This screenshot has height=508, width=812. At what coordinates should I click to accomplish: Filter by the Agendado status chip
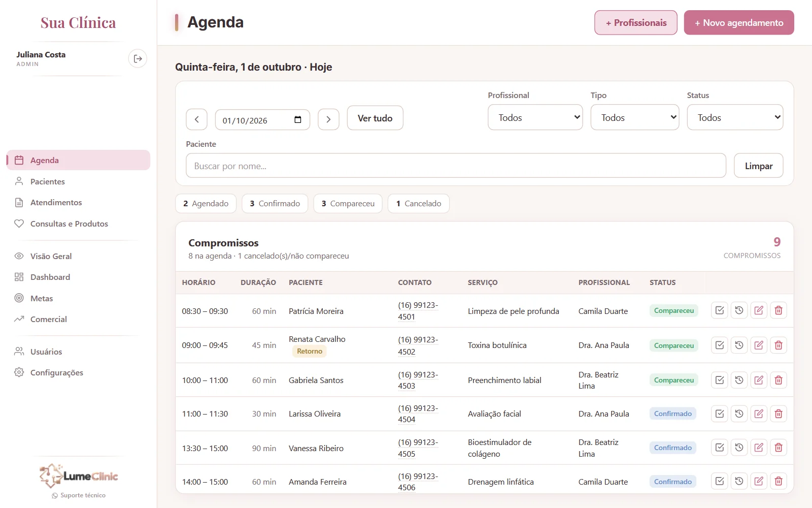(x=206, y=204)
